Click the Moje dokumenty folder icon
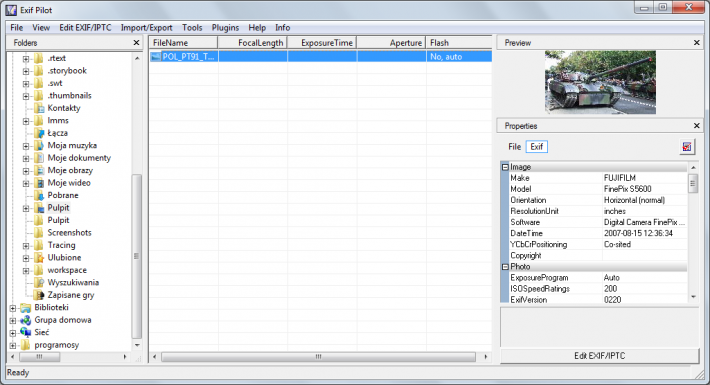The width and height of the screenshot is (710, 385). [x=39, y=158]
